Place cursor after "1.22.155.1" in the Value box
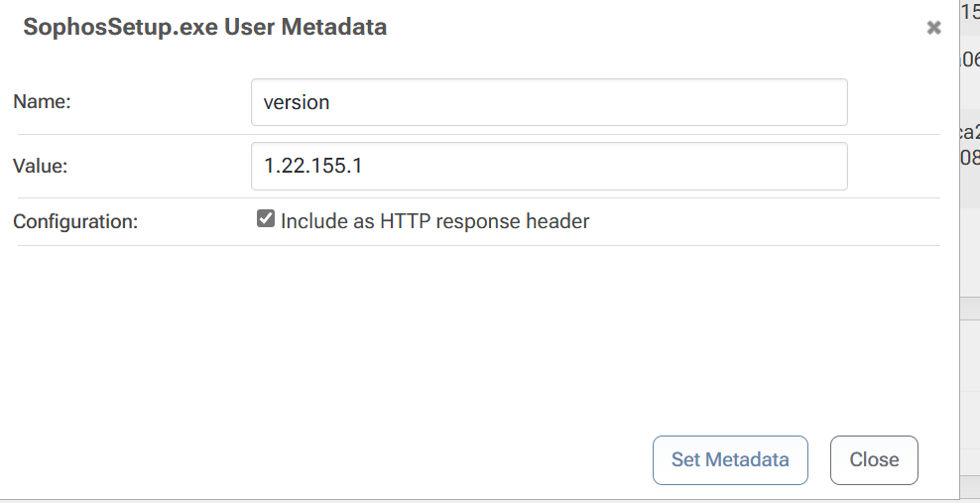 [x=362, y=167]
